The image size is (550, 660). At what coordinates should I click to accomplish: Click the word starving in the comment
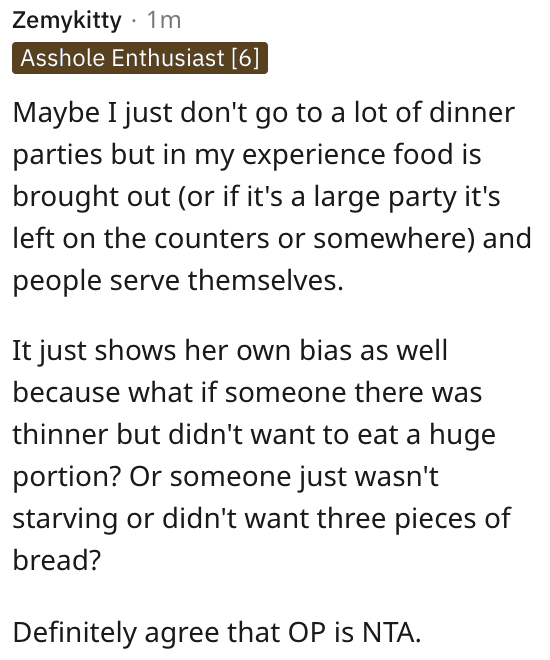(x=65, y=519)
